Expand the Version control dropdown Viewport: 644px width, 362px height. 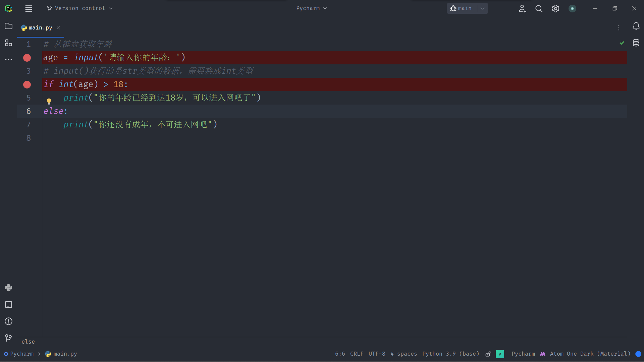[80, 8]
